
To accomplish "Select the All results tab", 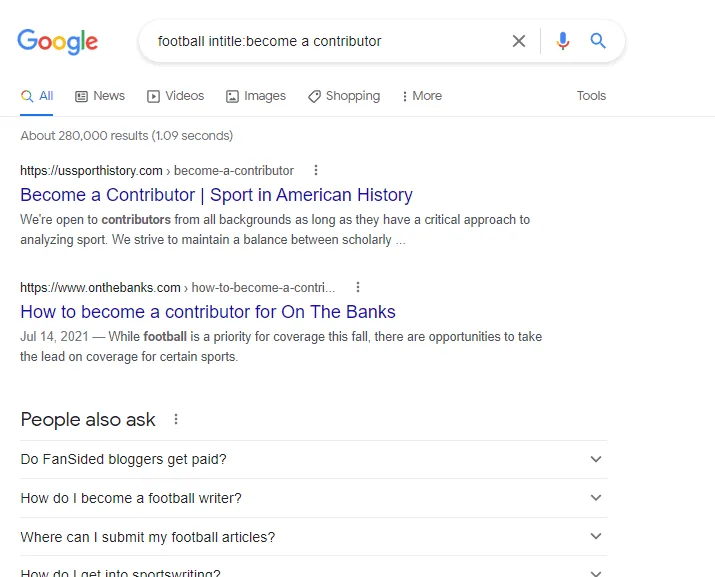I will (x=38, y=96).
